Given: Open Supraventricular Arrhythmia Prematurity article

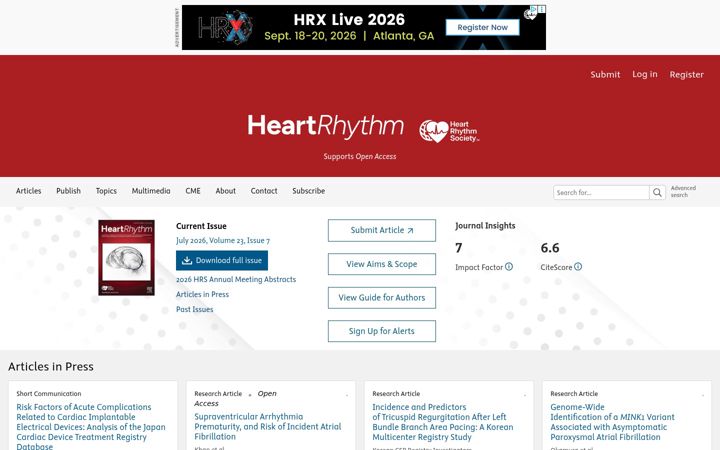Looking at the screenshot, I should [x=268, y=427].
